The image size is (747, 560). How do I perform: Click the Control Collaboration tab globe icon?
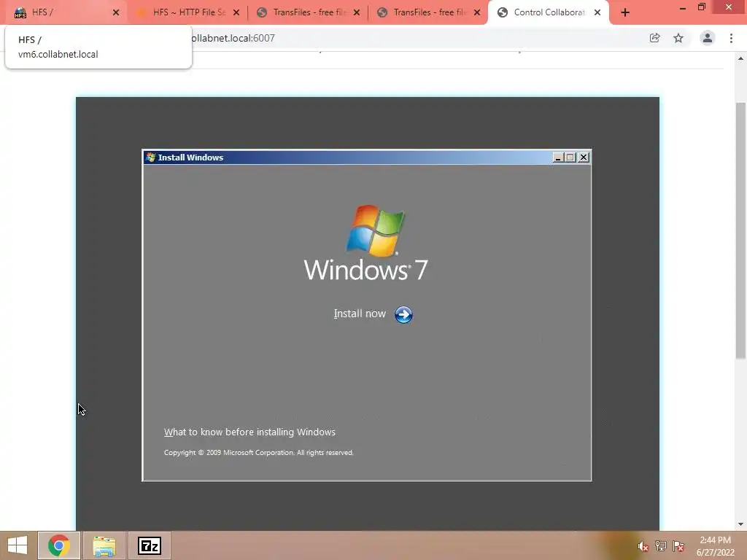tap(502, 12)
